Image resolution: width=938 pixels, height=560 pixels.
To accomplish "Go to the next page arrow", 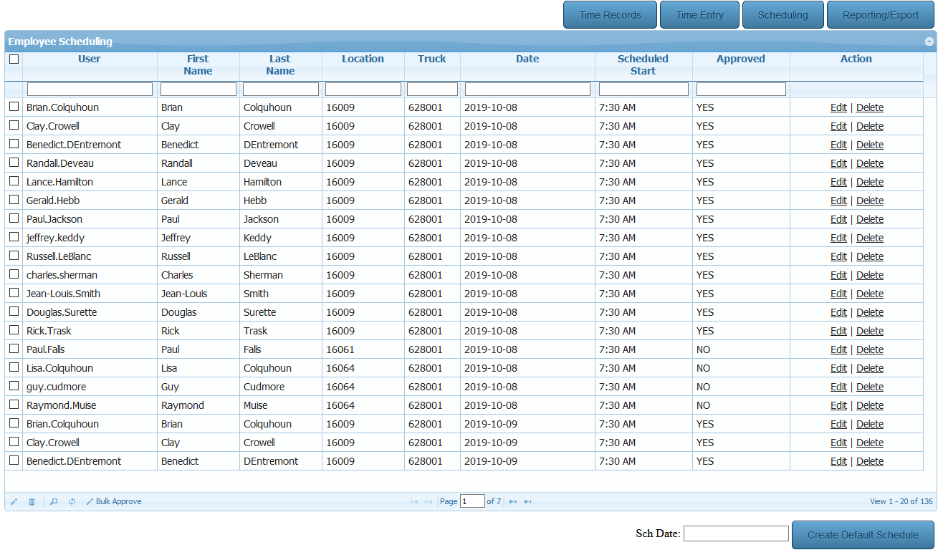I will coord(513,502).
